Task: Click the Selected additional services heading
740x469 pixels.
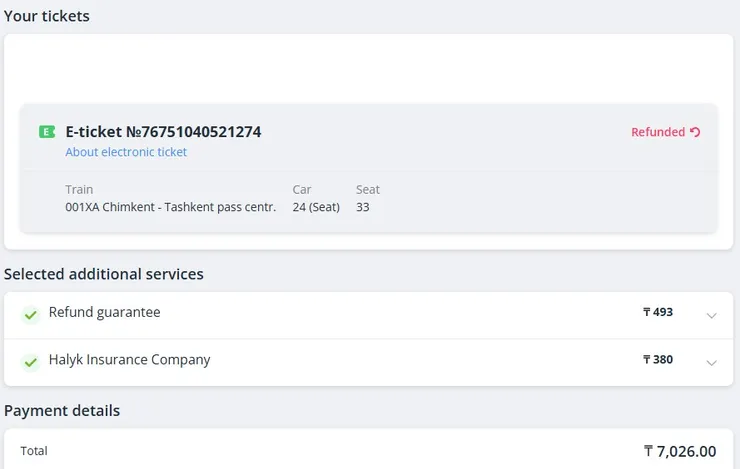Action: [104, 274]
